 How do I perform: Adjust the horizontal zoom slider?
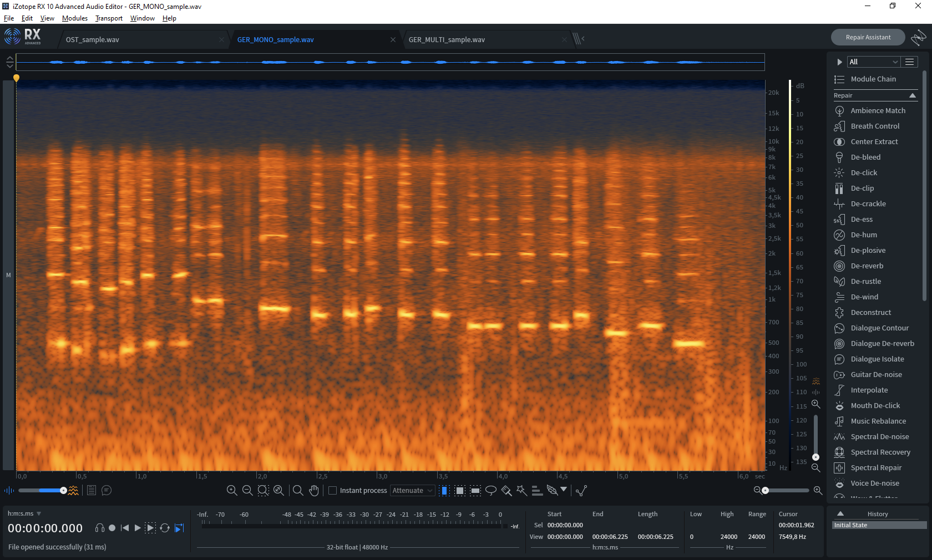(x=786, y=491)
